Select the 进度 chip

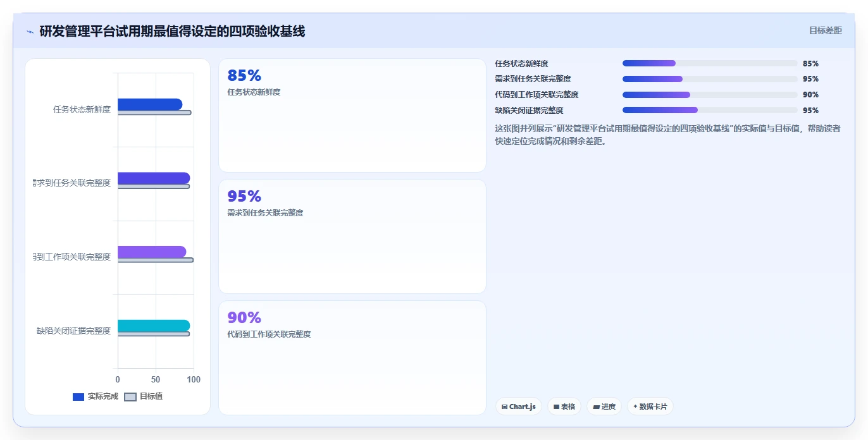604,406
